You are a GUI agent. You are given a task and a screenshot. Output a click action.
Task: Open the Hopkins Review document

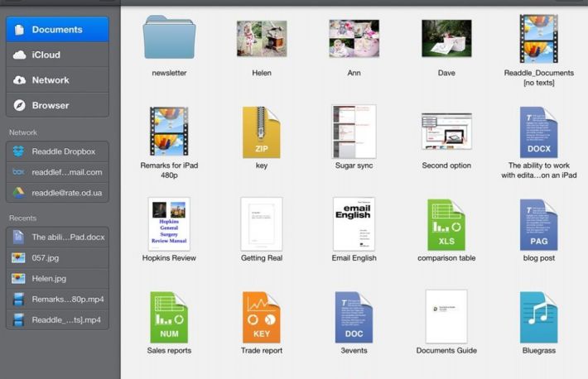169,224
